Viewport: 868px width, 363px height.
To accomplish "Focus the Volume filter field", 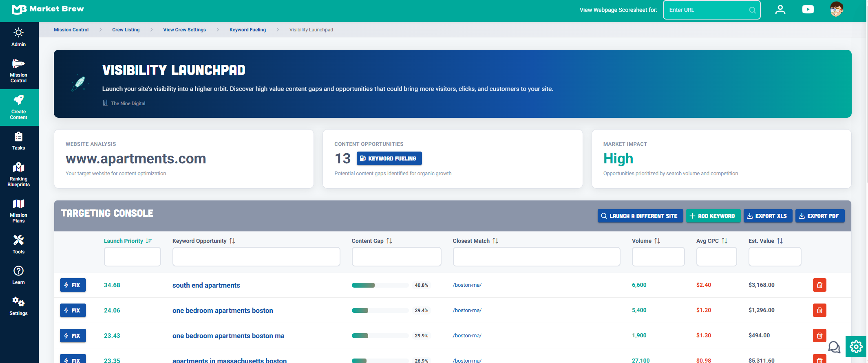I will [658, 257].
